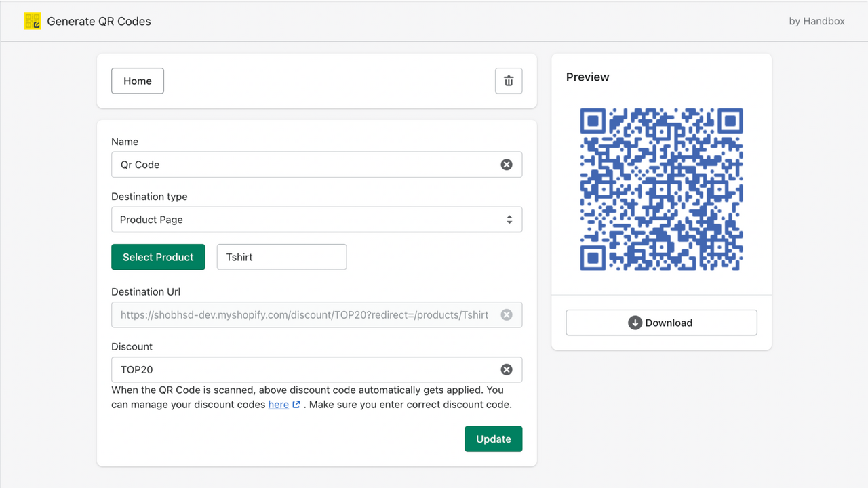
Task: Click the Tshirt product text field
Action: point(281,257)
